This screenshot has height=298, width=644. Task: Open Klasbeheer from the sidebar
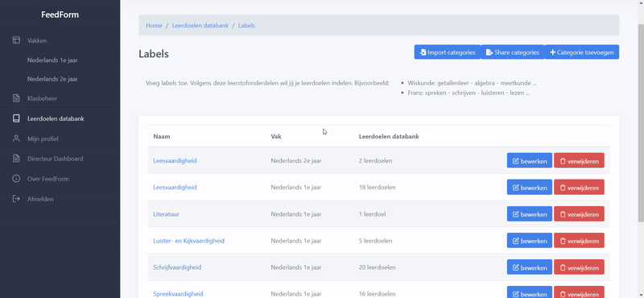tap(43, 98)
